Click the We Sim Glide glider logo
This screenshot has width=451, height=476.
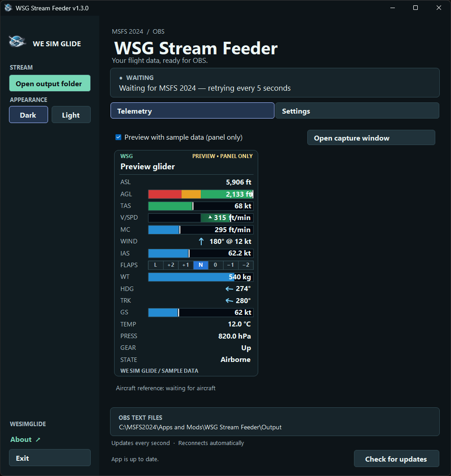[18, 41]
